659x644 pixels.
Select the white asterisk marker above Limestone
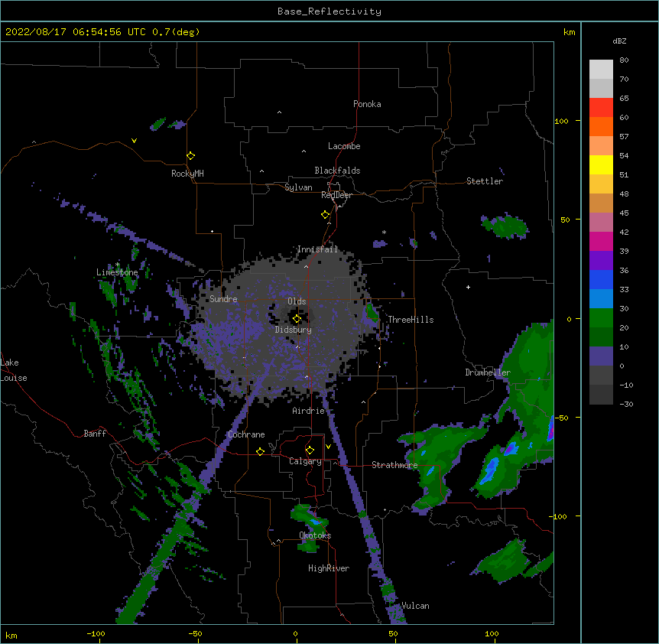click(117, 265)
